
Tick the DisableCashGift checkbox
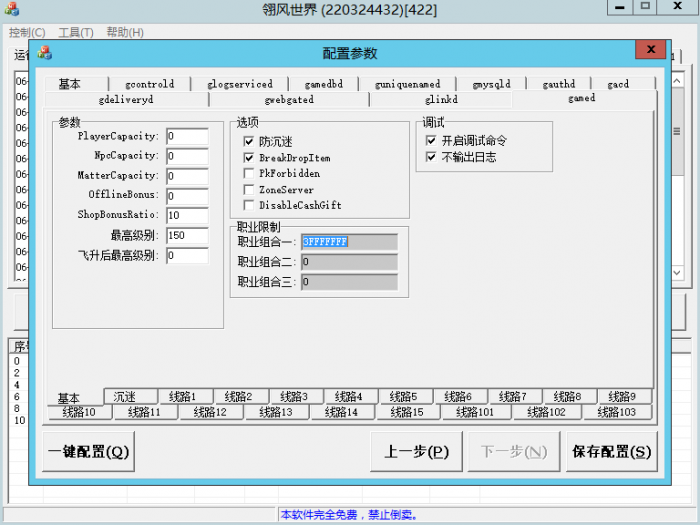tap(249, 206)
